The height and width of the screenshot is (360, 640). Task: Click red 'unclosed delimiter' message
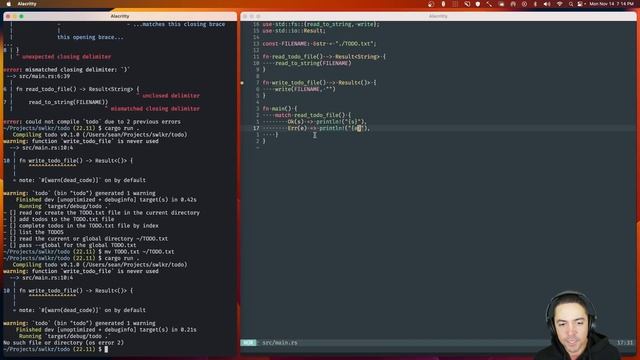(x=171, y=96)
